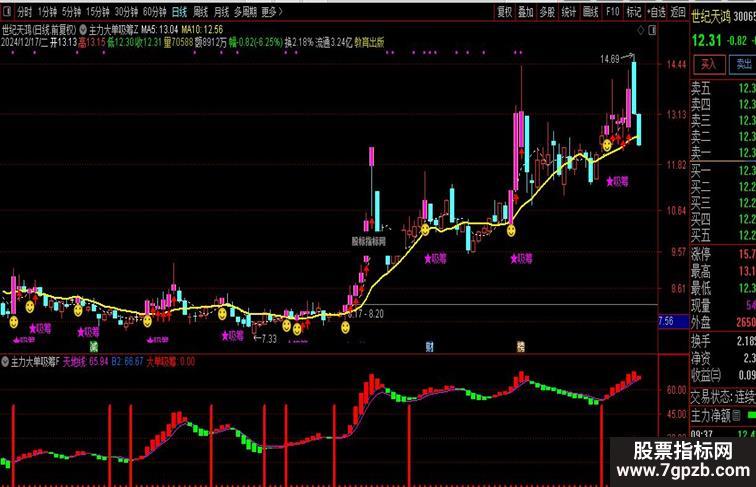Screen dimensions: 756x487
Task: Click the blue 7.56 price axis tag
Action: click(x=673, y=321)
